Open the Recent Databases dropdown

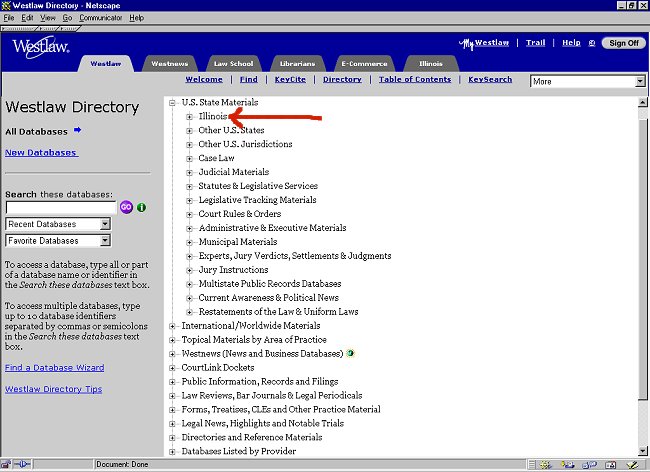tap(58, 224)
